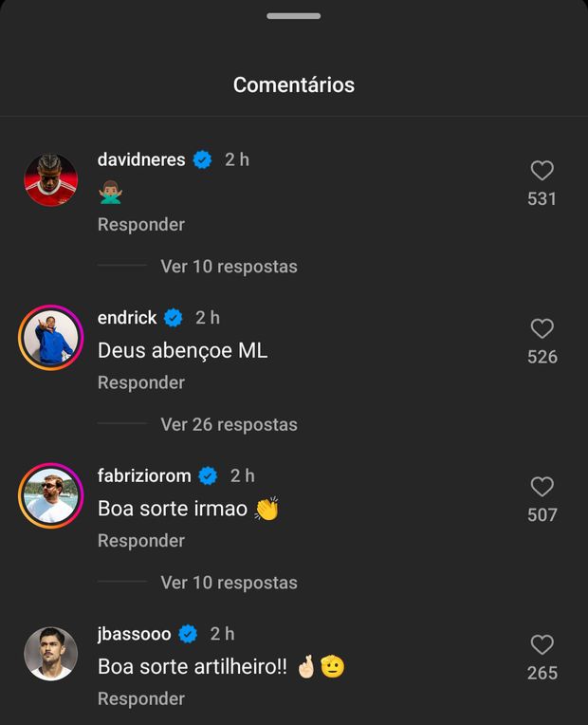The height and width of the screenshot is (725, 588).
Task: Reply to jbassooo's comment
Action: [140, 698]
